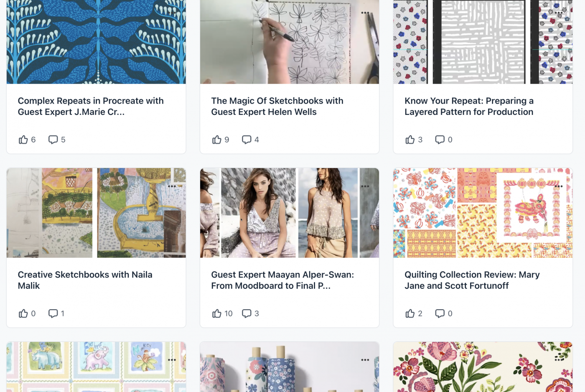The height and width of the screenshot is (392, 585).
Task: Like the "Complex Repeats in Procreate" post
Action: (x=23, y=139)
